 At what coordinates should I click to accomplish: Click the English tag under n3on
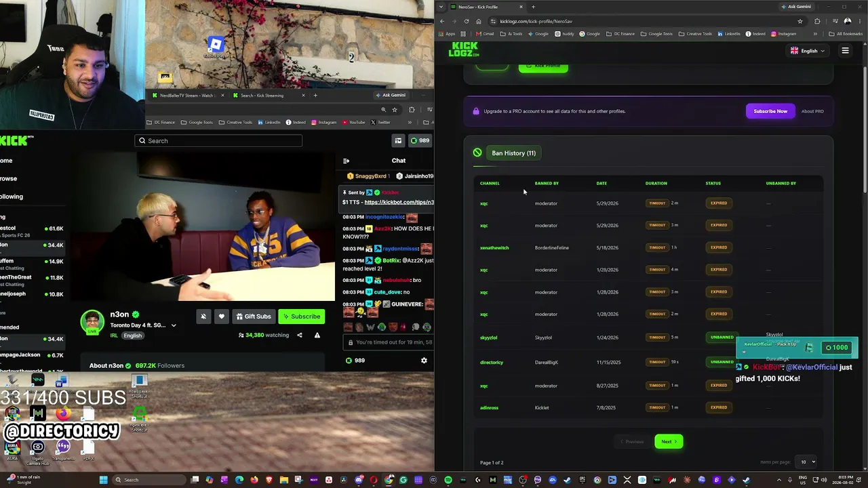(133, 335)
